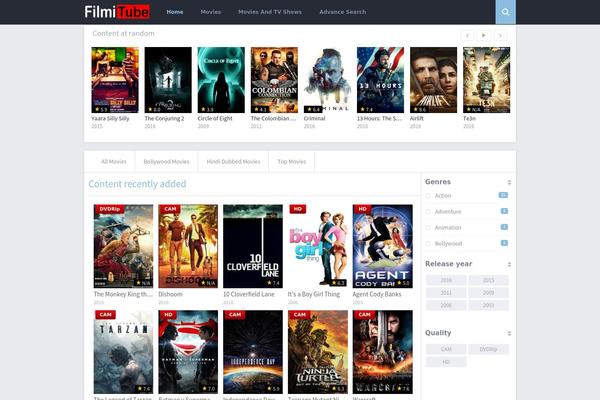
Task: Open the Circle of Eight title link
Action: pos(215,119)
